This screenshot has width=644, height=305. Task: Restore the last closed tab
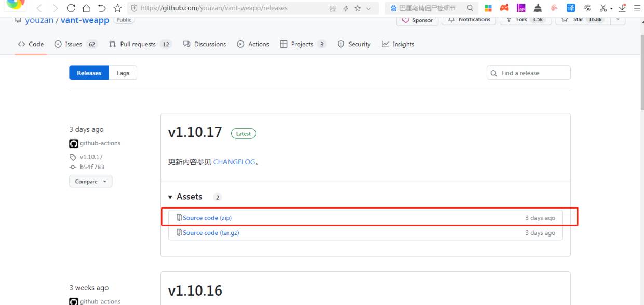click(101, 8)
